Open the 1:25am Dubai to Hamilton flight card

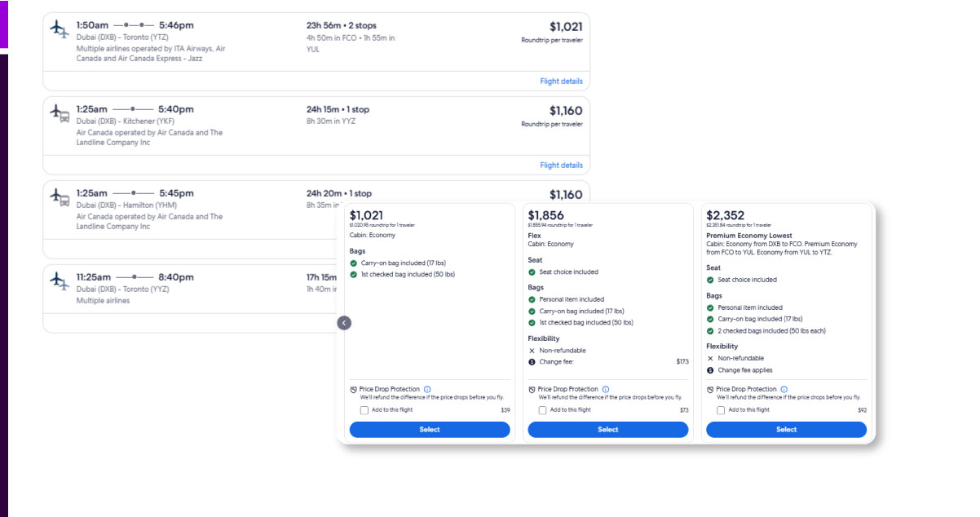[188, 210]
